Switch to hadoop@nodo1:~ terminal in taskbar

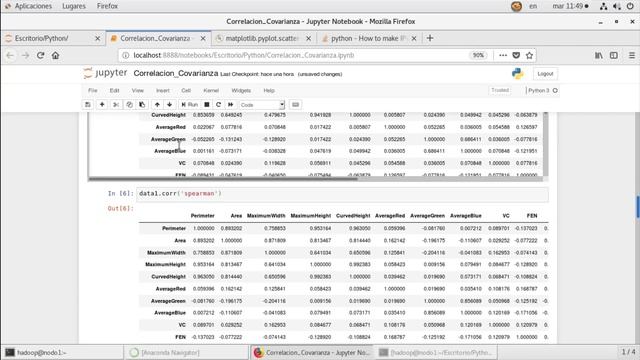click(x=62, y=352)
